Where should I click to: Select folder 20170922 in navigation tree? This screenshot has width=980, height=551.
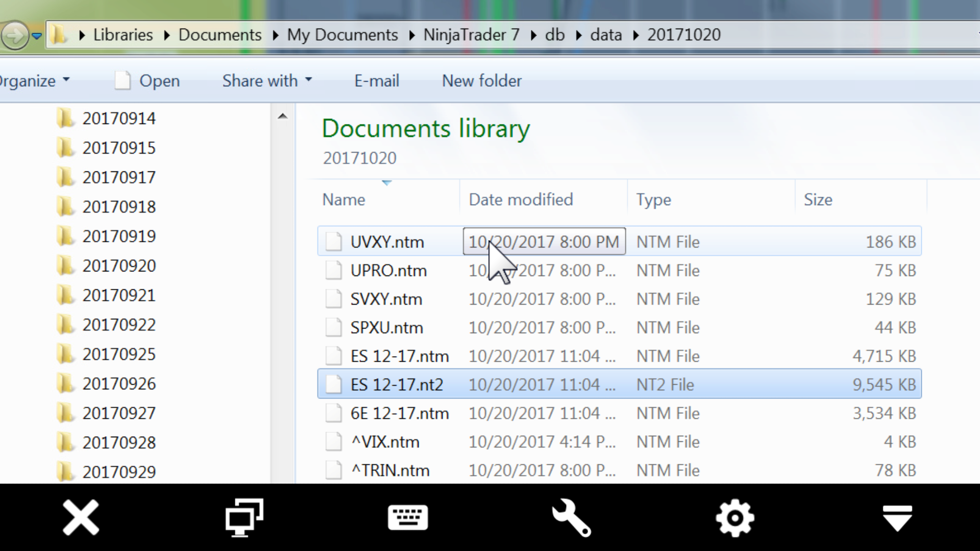point(119,325)
